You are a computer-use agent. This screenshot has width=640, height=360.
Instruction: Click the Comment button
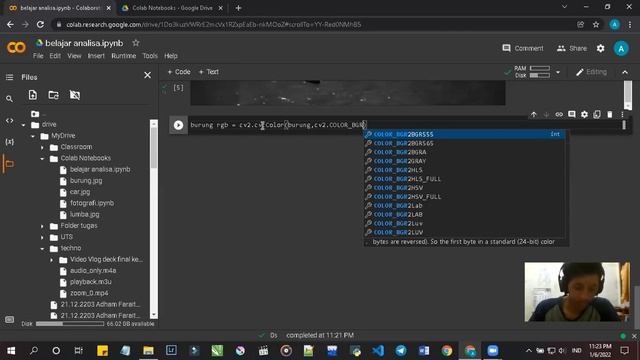tap(523, 48)
